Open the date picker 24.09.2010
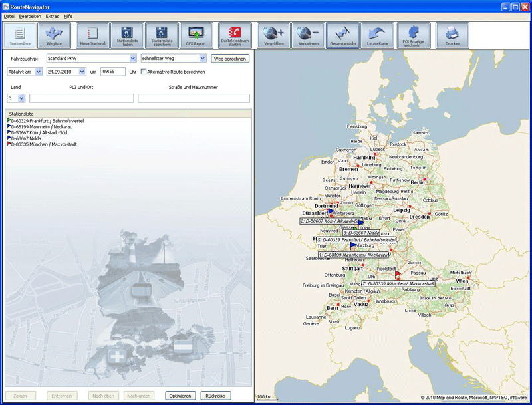 pyautogui.click(x=82, y=72)
